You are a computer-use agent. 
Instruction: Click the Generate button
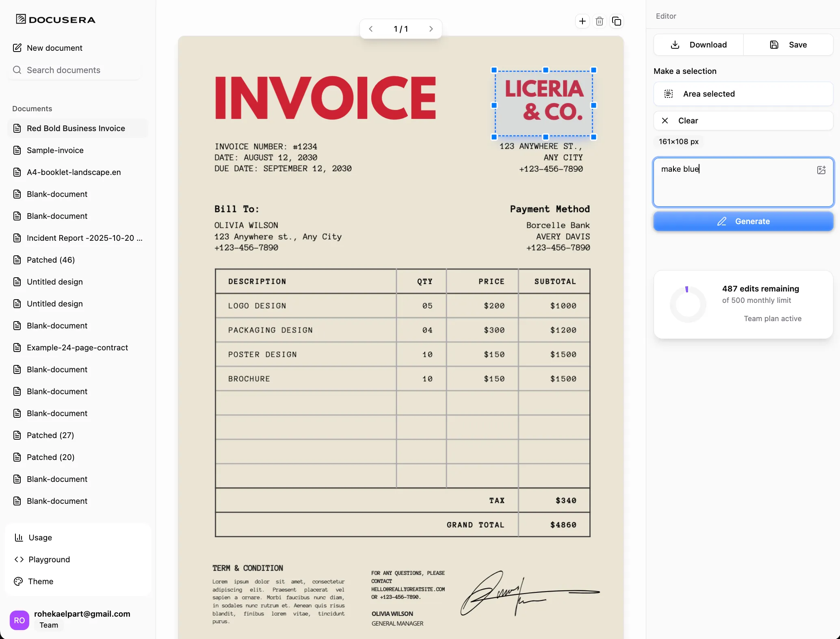click(x=743, y=221)
